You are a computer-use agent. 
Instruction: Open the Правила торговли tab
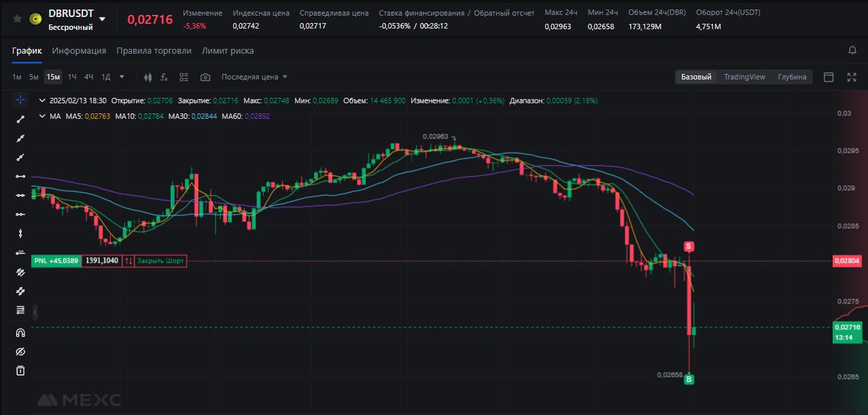(154, 51)
